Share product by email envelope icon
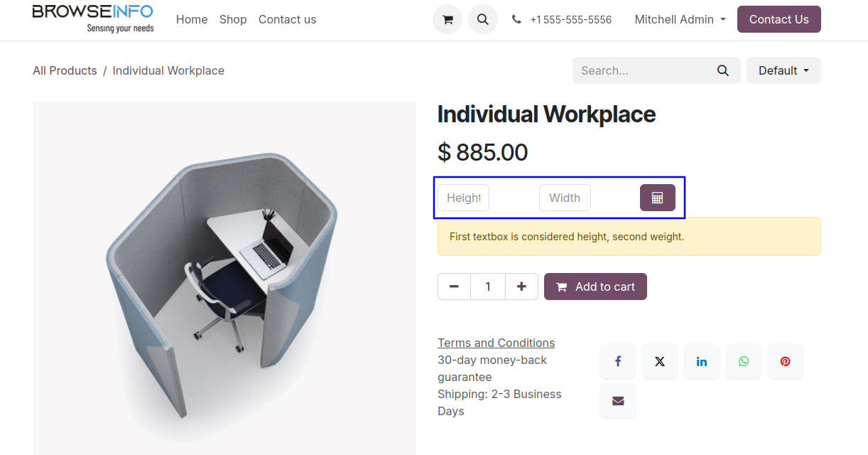868x455 pixels. tap(618, 401)
